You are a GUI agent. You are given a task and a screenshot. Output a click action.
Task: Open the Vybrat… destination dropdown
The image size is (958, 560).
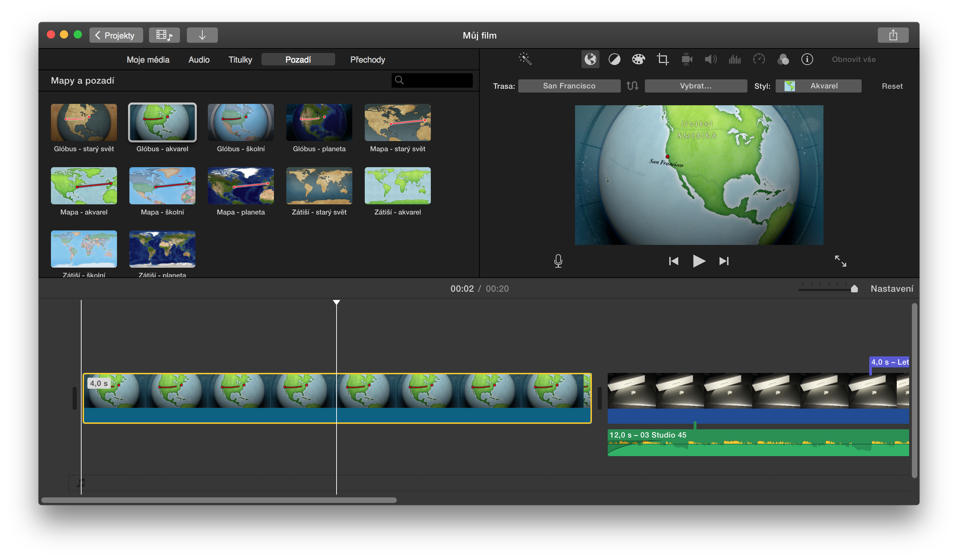696,86
